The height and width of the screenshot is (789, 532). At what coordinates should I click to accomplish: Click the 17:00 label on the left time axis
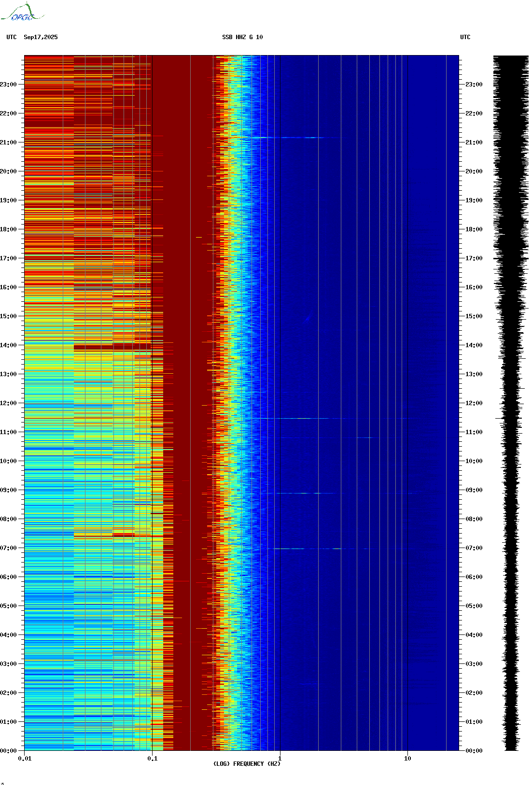point(8,258)
